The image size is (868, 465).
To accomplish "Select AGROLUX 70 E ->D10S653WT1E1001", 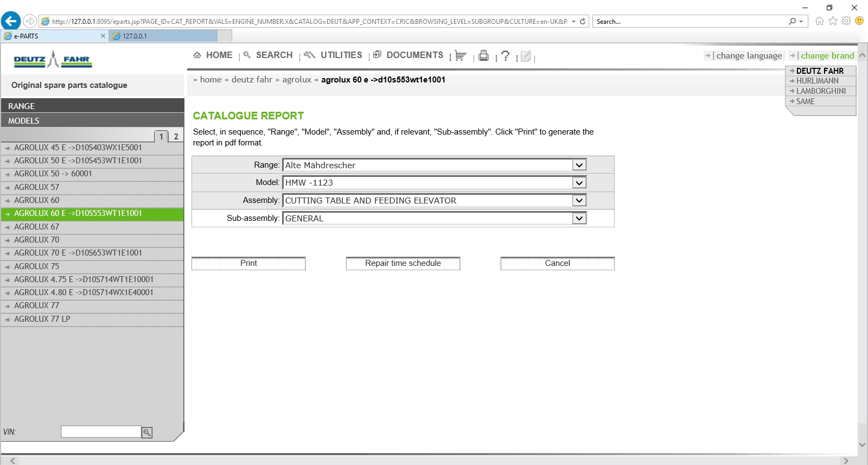I will (x=92, y=253).
